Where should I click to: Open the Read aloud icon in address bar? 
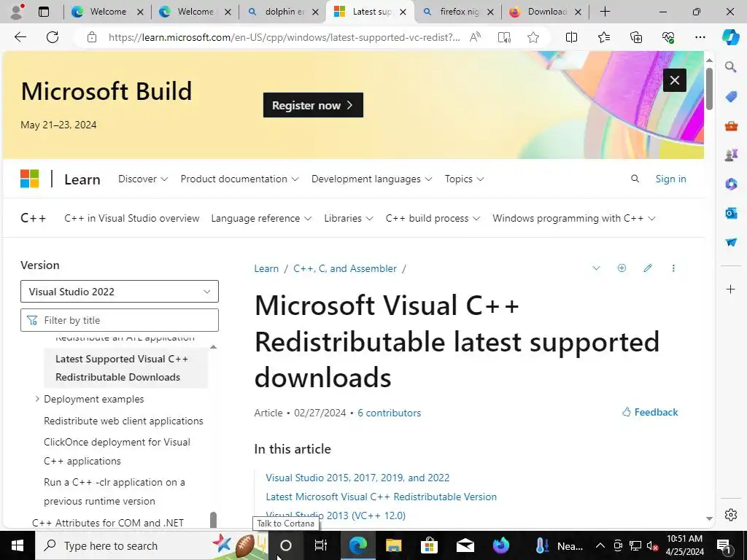475,37
